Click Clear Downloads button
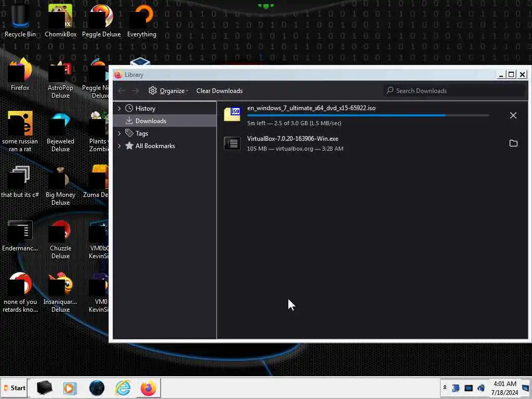This screenshot has width=532, height=399. point(220,90)
